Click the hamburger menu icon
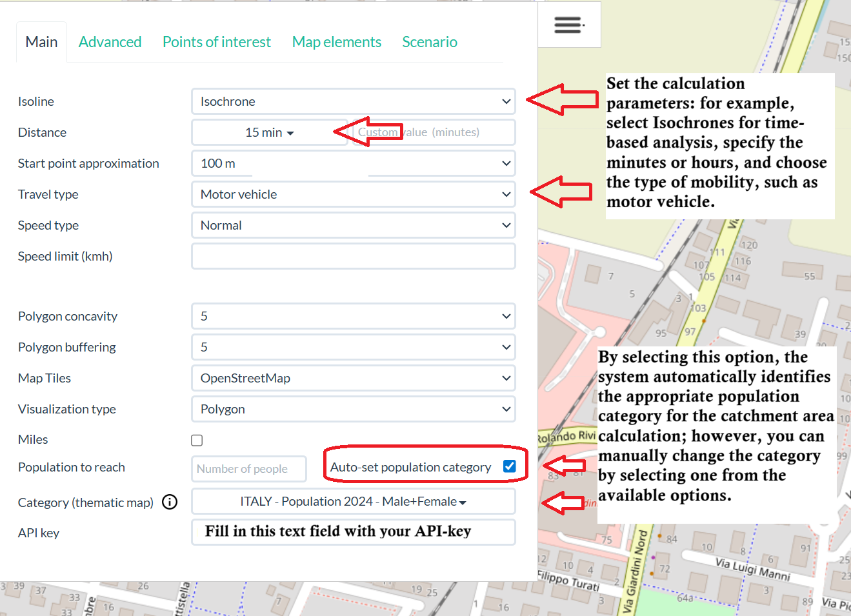This screenshot has width=851, height=616. pyautogui.click(x=568, y=25)
